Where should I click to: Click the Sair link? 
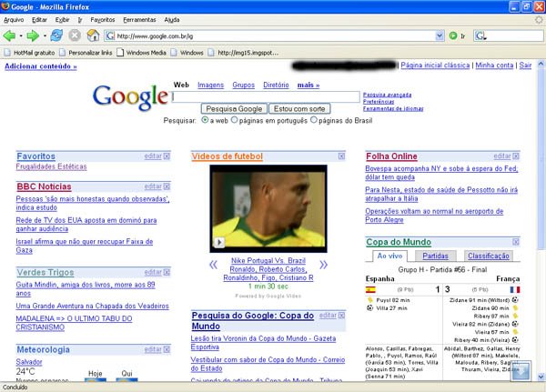tap(525, 65)
